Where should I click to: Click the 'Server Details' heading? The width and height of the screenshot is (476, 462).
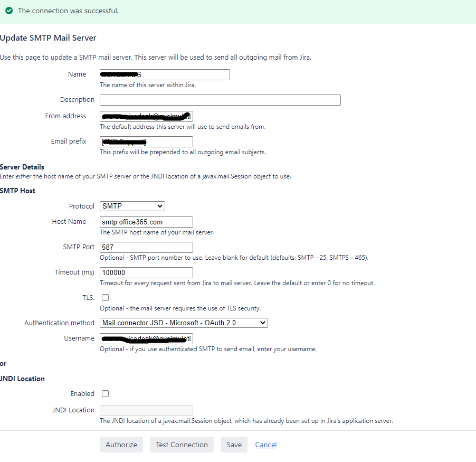click(22, 167)
